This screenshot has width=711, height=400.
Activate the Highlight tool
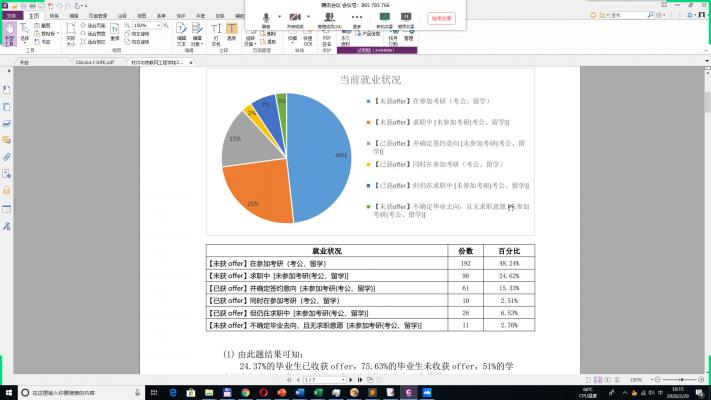pyautogui.click(x=231, y=36)
